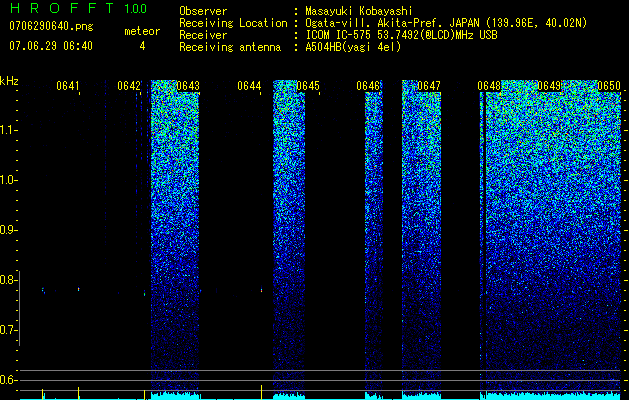629x400 pixels.
Task: Click the timestamp 07.06.29 06:40
Action: click(x=51, y=46)
